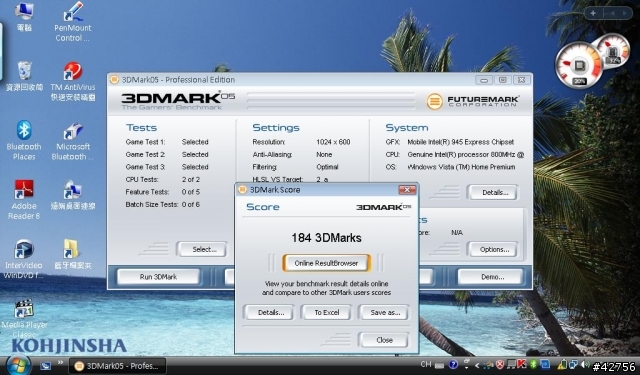Open Microsoft Bluetooth shortcut

click(x=73, y=141)
